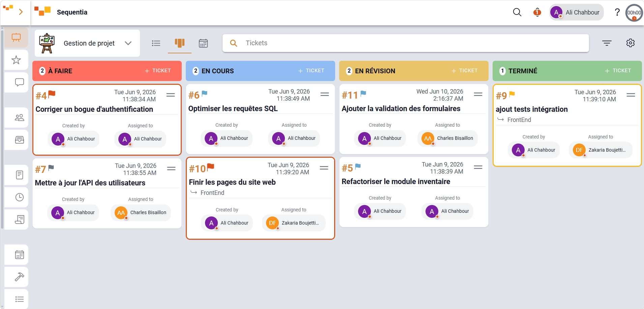Screen dimensions: 644x309
Task: Open the invoice sheets sidebar icon
Action: (x=19, y=220)
